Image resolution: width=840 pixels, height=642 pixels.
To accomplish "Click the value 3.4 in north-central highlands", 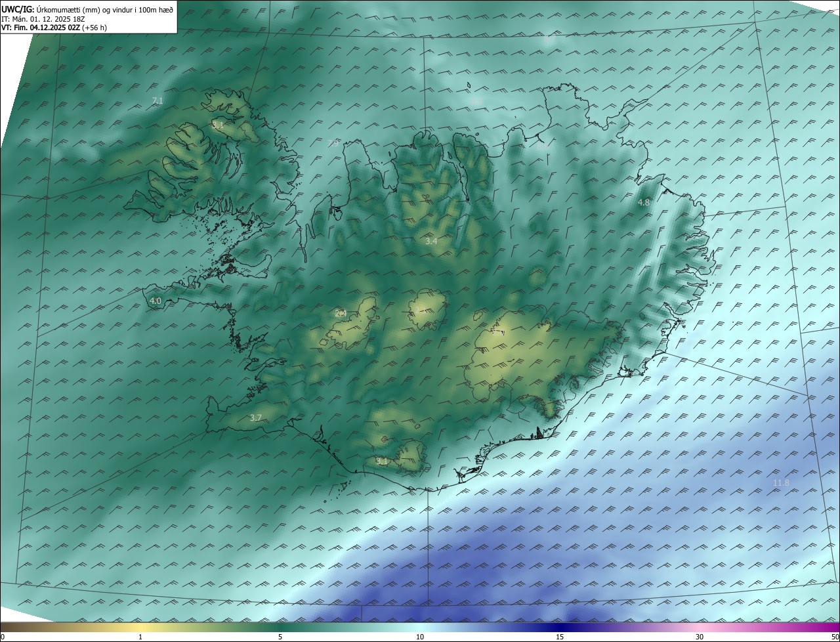I will click(x=431, y=242).
